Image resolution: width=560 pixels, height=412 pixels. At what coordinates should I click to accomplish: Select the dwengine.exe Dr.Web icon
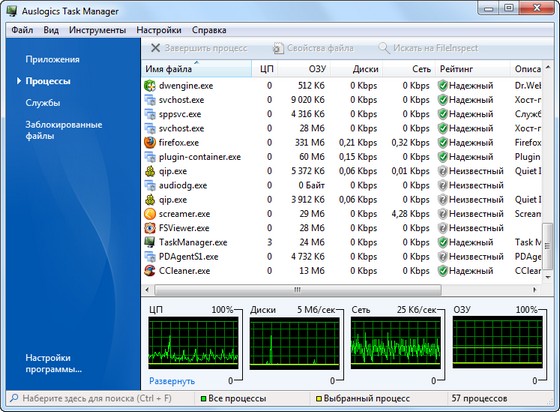150,86
